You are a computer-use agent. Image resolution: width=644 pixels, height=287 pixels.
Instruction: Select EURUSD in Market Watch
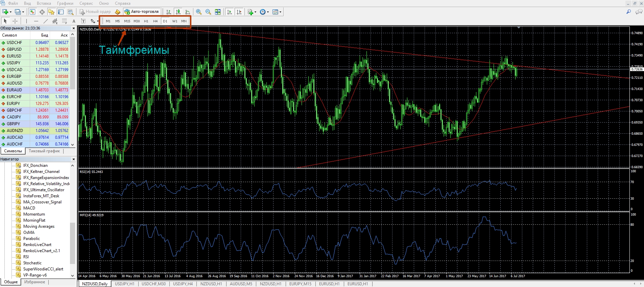(x=35, y=56)
